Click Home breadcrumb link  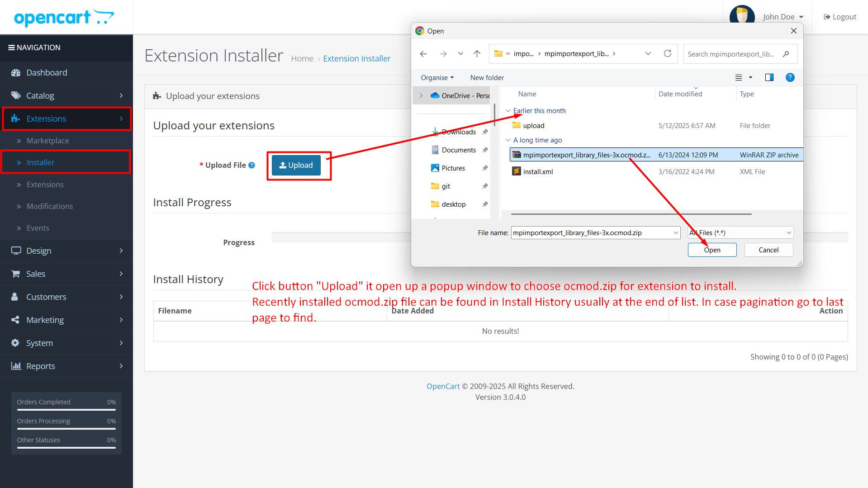click(302, 58)
